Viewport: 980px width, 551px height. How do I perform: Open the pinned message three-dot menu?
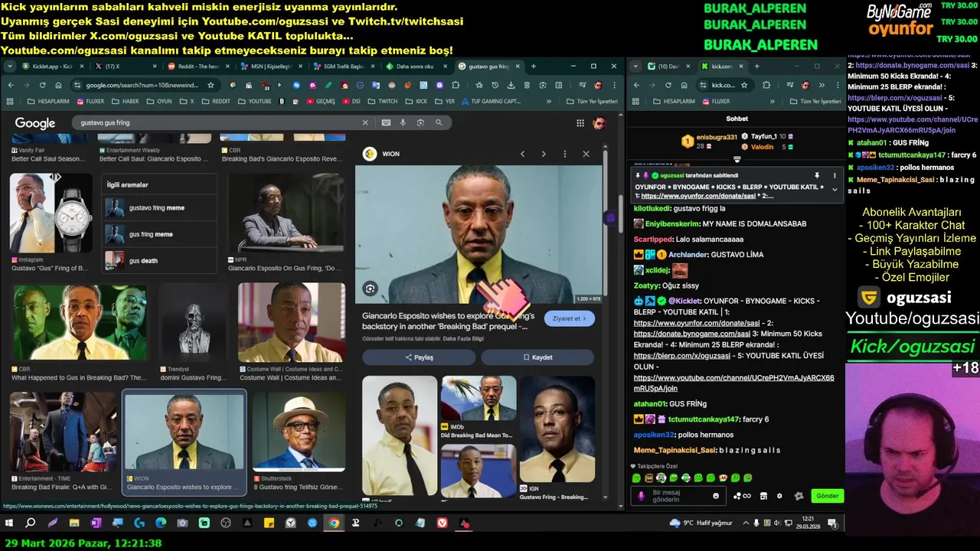coord(835,175)
